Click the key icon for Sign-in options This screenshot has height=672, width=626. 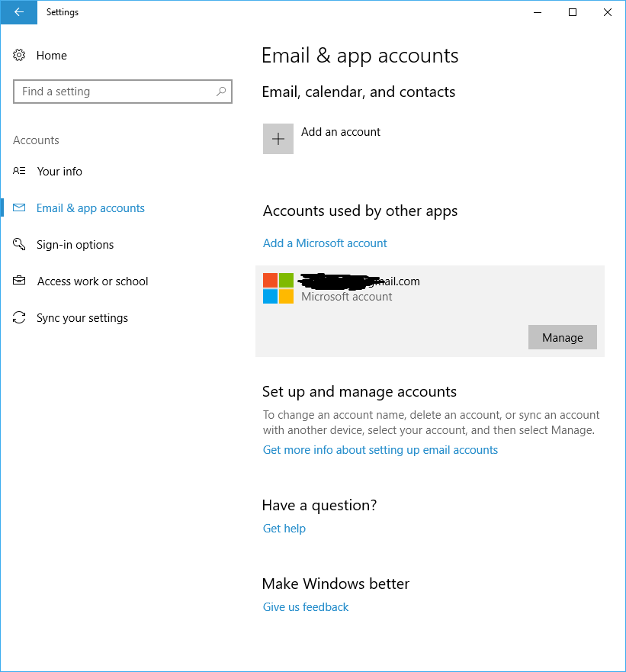click(x=19, y=244)
